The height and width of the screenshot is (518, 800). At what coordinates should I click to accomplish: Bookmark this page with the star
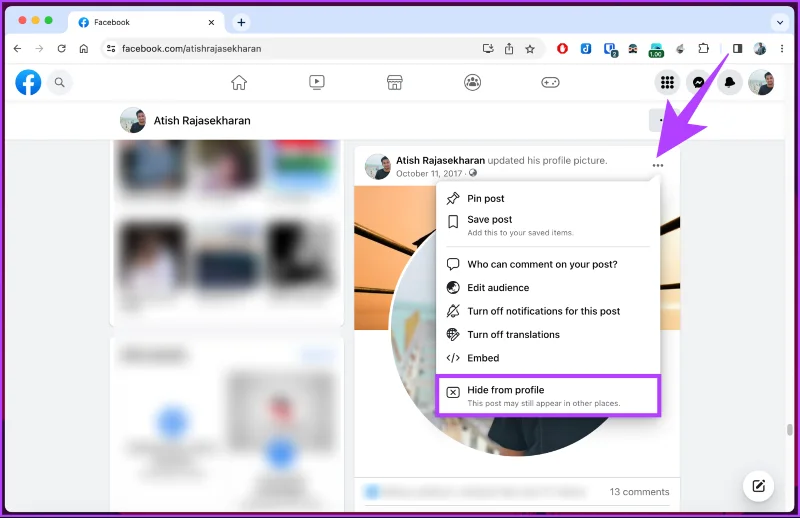[530, 48]
